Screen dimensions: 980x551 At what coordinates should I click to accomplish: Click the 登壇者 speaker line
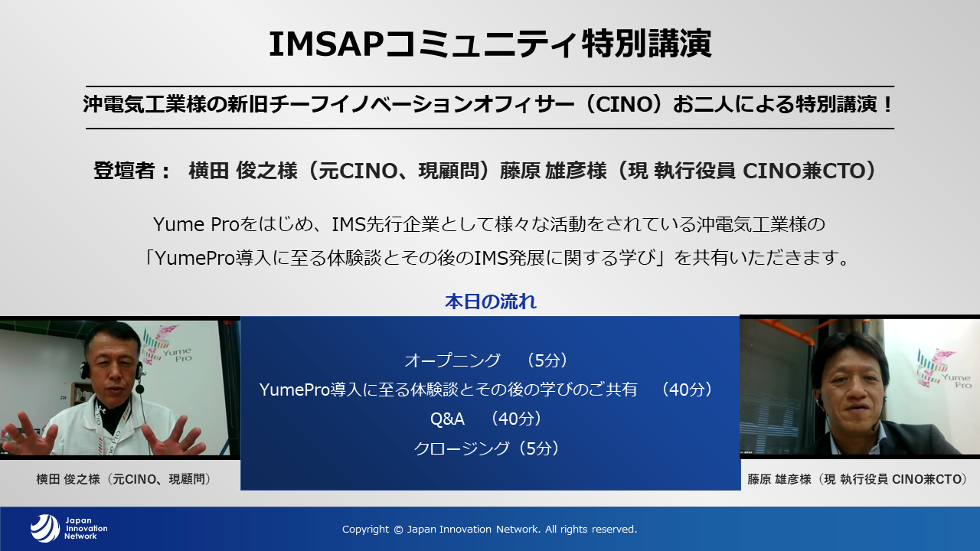(485, 171)
